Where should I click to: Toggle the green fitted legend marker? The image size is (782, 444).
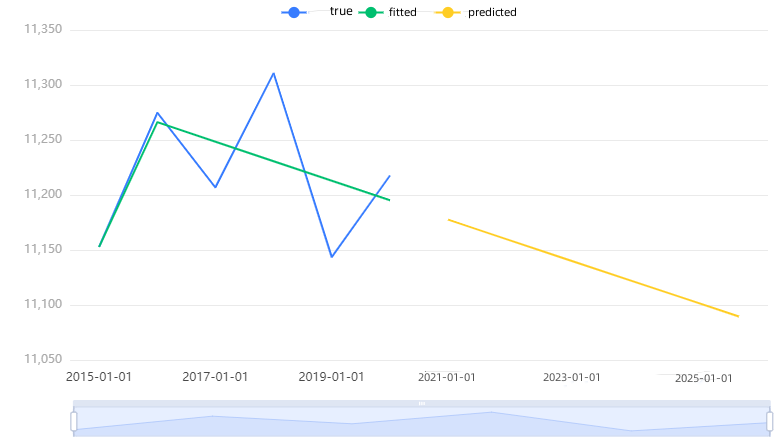[x=371, y=12]
